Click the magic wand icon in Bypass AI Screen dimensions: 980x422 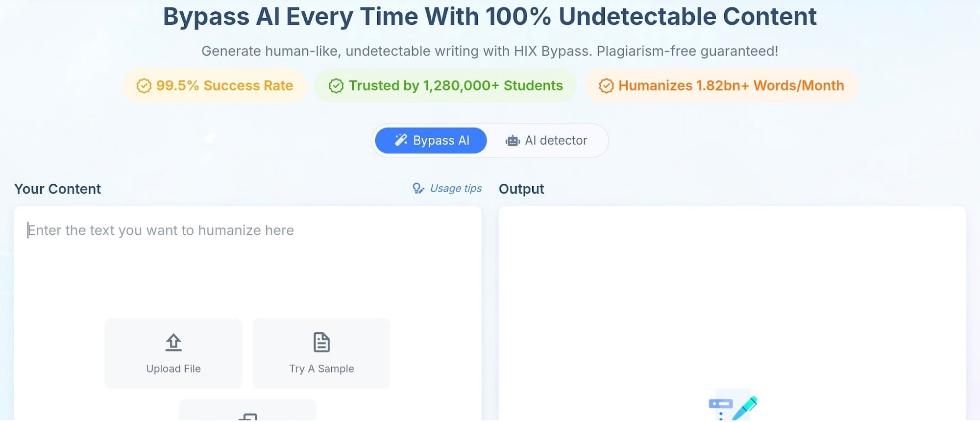click(401, 140)
